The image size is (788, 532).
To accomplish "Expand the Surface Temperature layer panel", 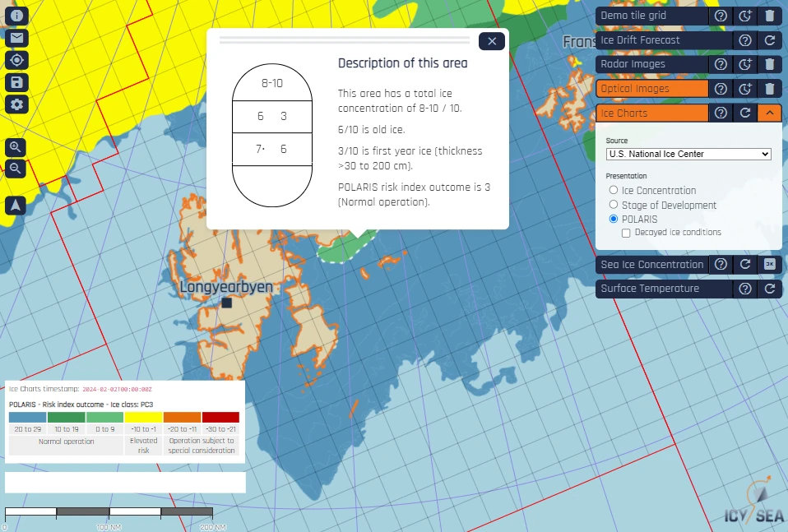I will click(650, 289).
